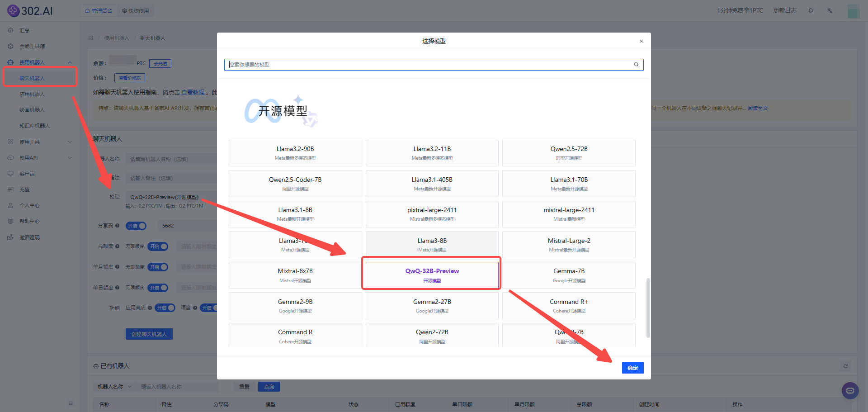Click the 去充值 button
The width and height of the screenshot is (868, 412).
[160, 64]
